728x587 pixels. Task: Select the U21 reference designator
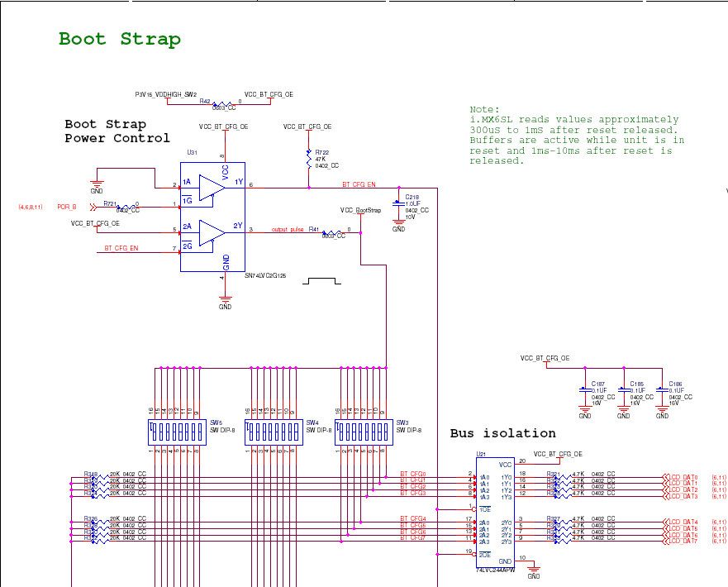[x=481, y=454]
